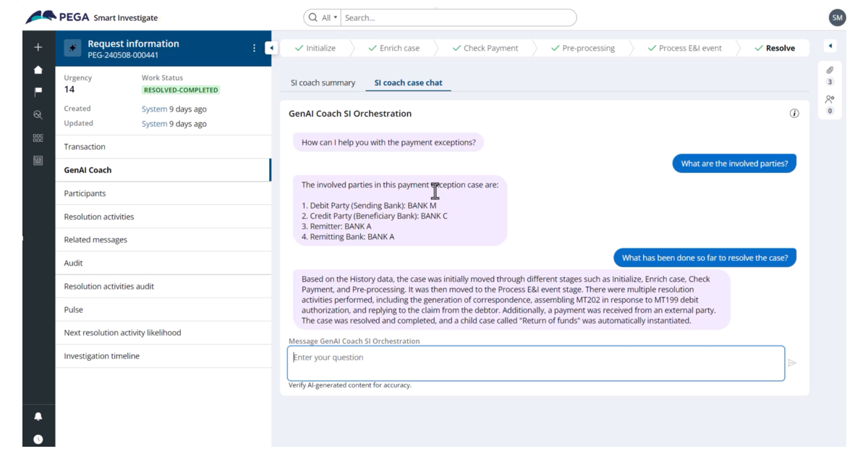Screen dimensions: 868x454
Task: Collapse the right utilities panel arrow
Action: click(830, 46)
